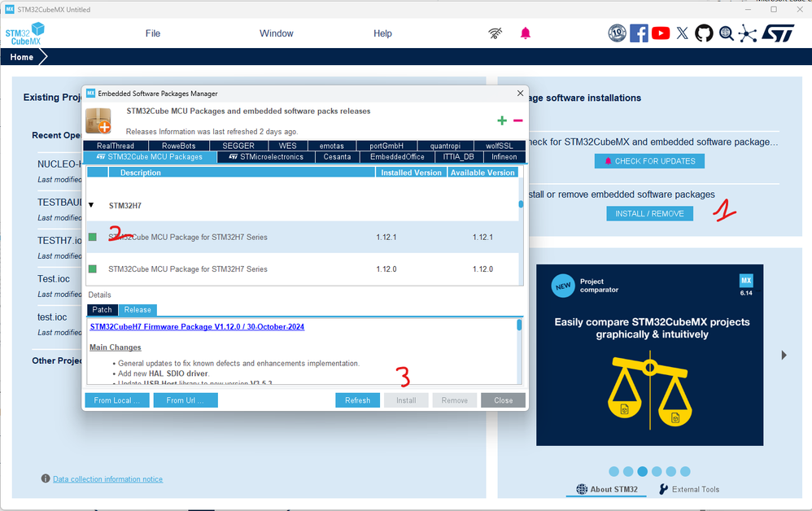
Task: Click the About STM32 globe icon
Action: [582, 489]
